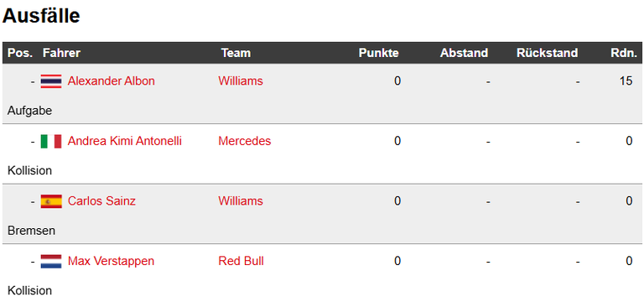
Task: Click the Thailand flag icon next to Albon
Action: point(51,81)
